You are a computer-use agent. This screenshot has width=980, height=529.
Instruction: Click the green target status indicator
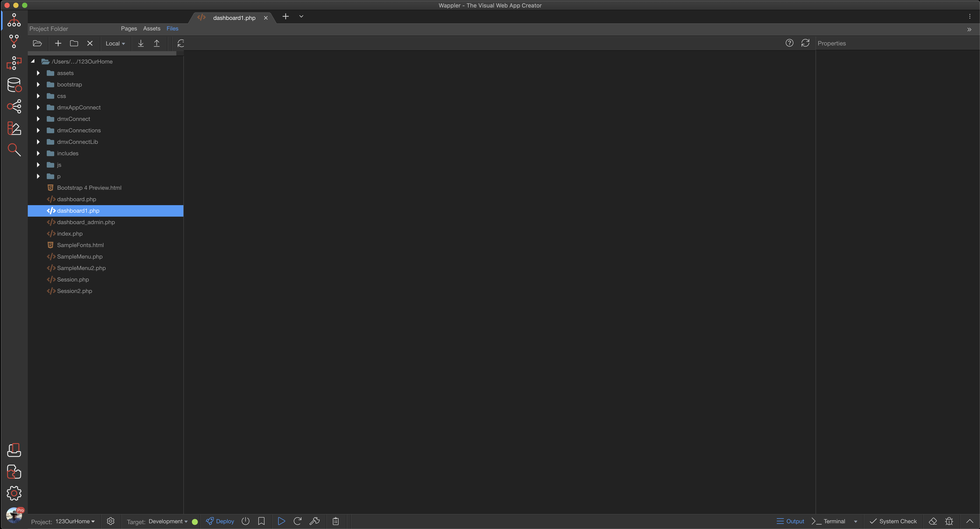195,522
